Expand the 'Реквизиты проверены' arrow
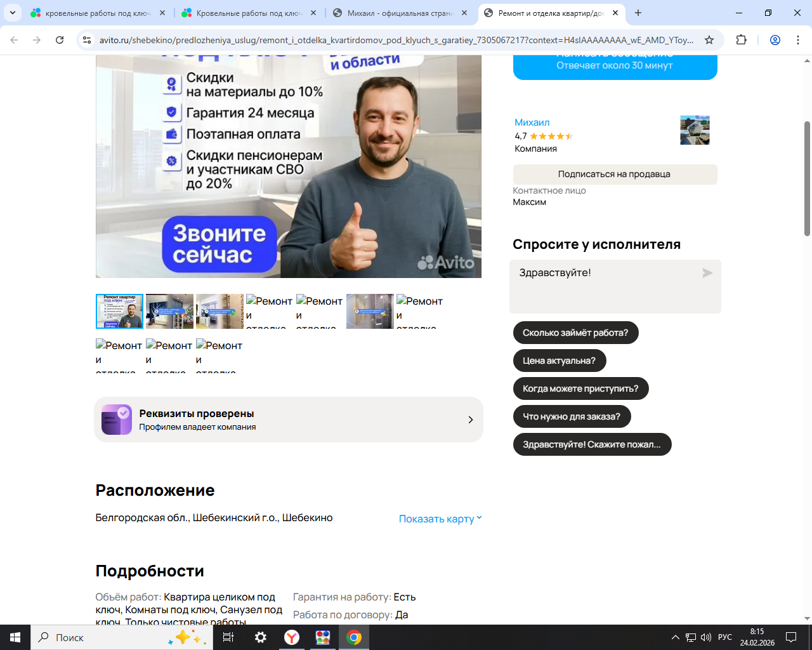The image size is (812, 650). [x=470, y=420]
